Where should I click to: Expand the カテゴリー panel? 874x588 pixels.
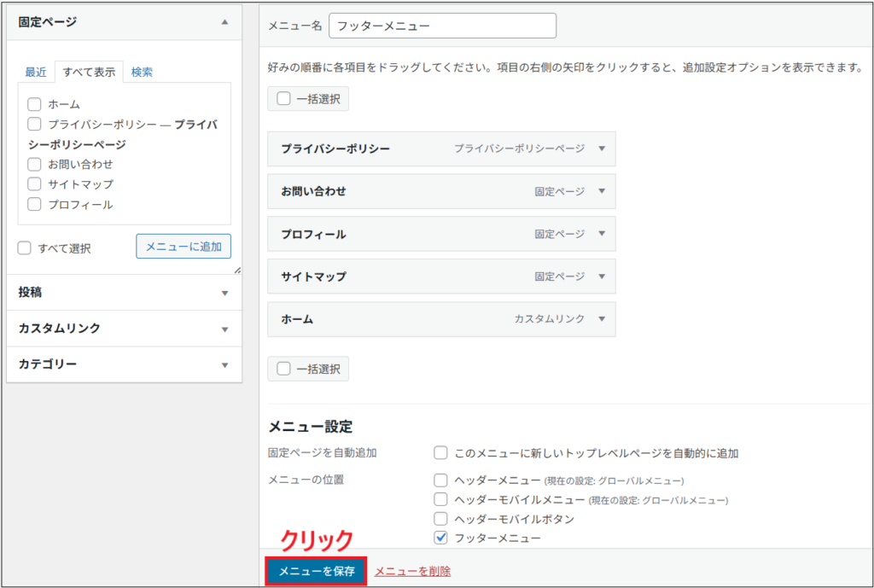[x=226, y=364]
